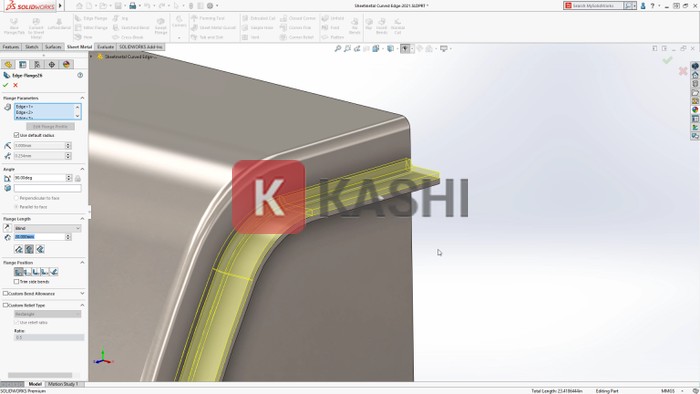Expand the SOLIDWORKS logo menu arrow
Screen dimensions: 700x394
click(60, 6)
